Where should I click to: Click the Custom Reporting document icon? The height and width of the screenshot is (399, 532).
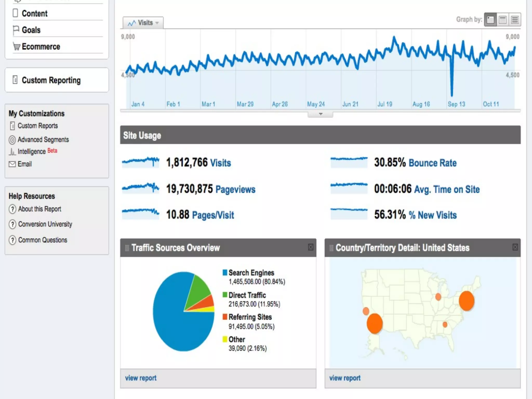pos(15,80)
